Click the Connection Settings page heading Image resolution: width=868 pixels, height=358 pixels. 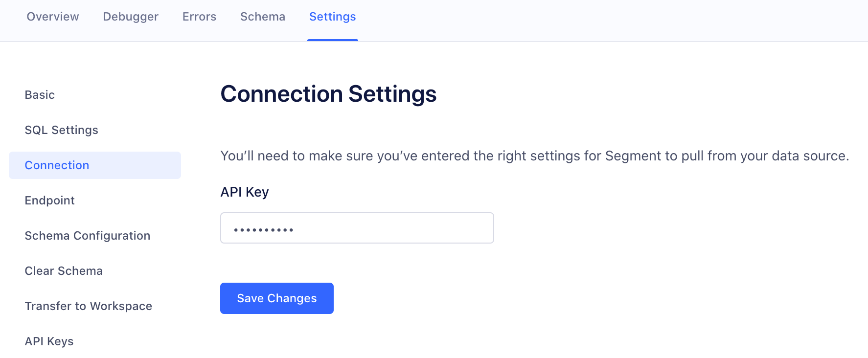(x=329, y=94)
